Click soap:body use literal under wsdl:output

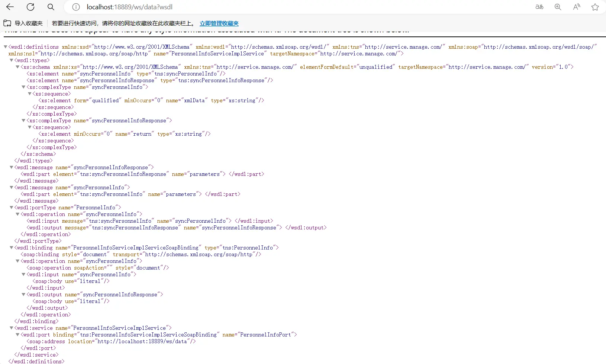coord(71,301)
